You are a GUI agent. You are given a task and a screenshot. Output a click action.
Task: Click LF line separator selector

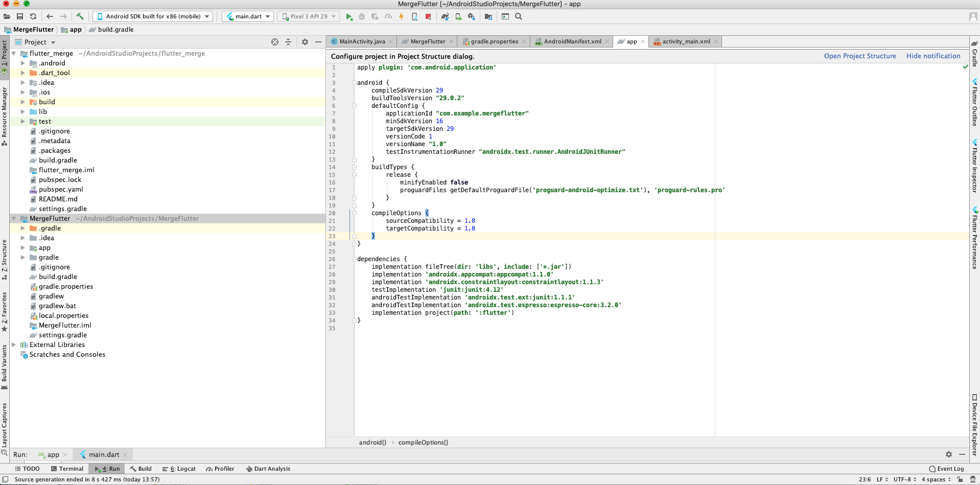click(882, 479)
